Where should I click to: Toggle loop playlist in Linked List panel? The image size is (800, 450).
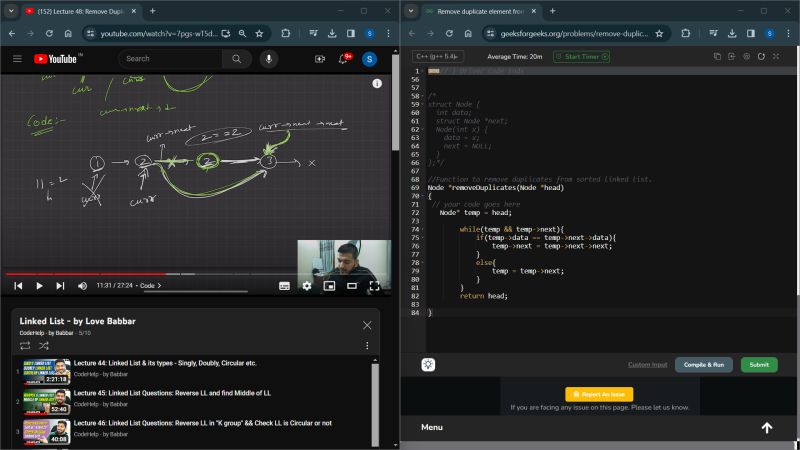25,345
